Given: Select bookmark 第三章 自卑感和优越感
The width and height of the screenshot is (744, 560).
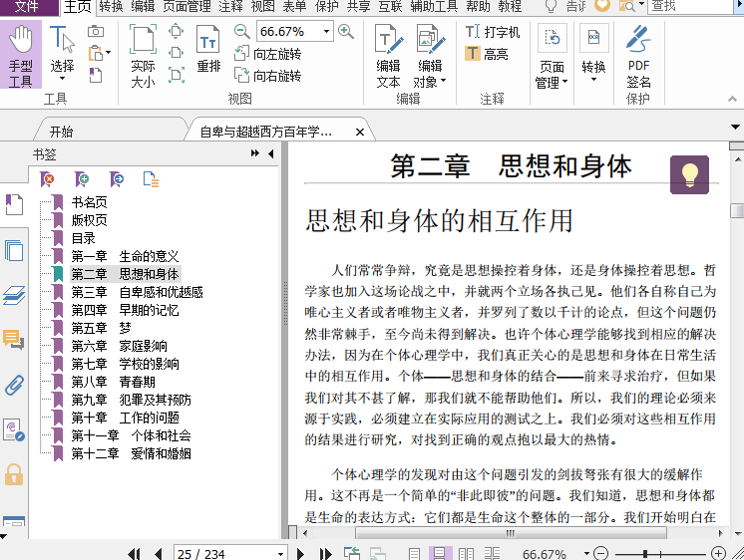Looking at the screenshot, I should coord(137,292).
